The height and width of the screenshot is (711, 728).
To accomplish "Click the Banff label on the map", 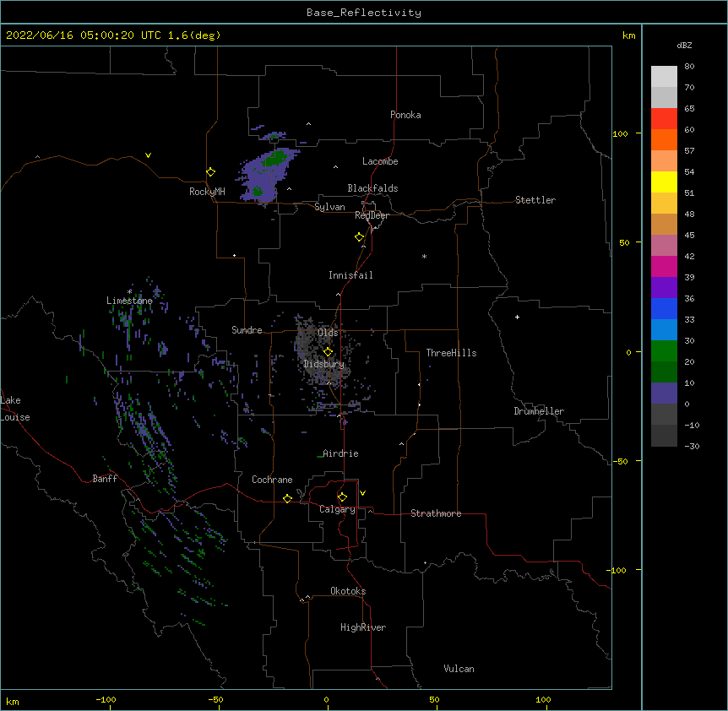I will point(105,479).
